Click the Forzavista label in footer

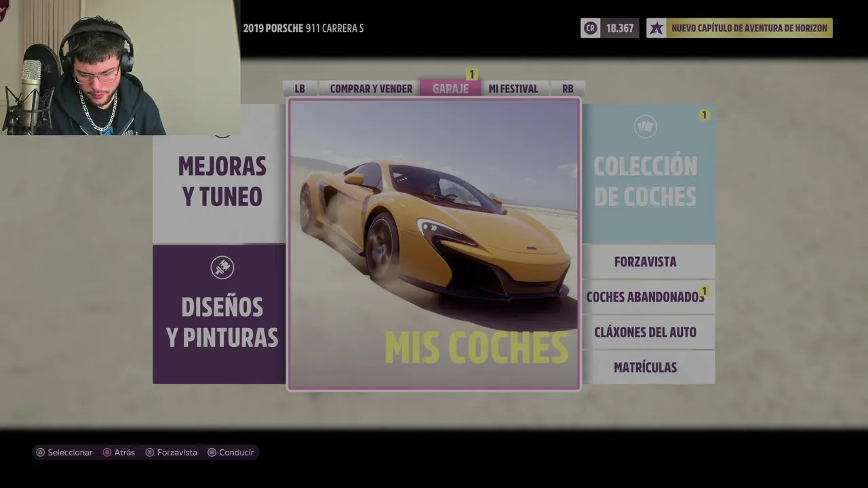(x=177, y=452)
